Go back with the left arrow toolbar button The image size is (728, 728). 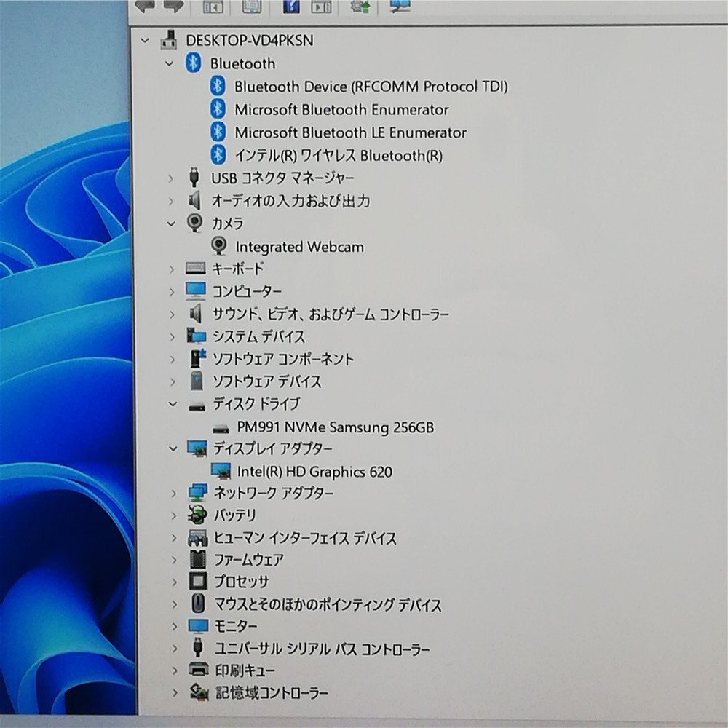144,7
